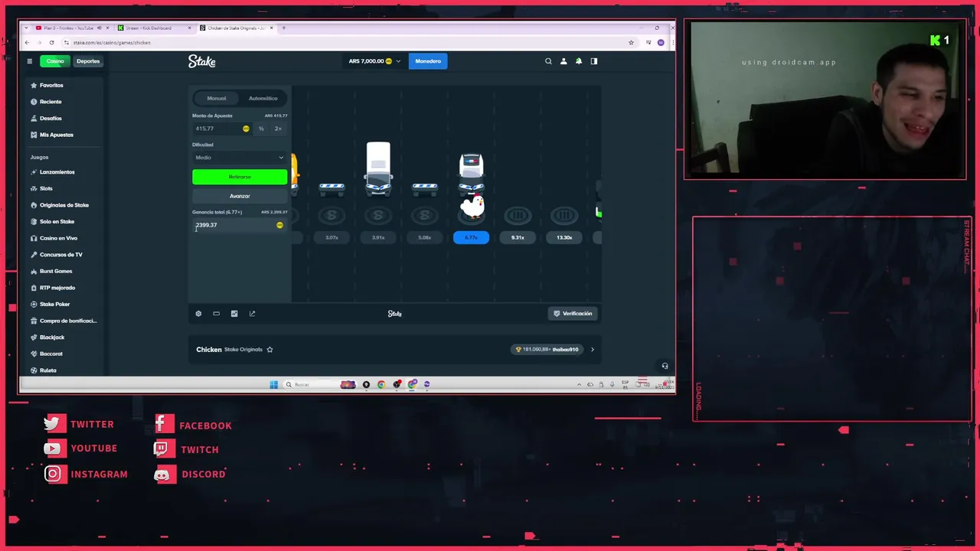Select the Deportes tab
980x551 pixels.
pyautogui.click(x=88, y=61)
